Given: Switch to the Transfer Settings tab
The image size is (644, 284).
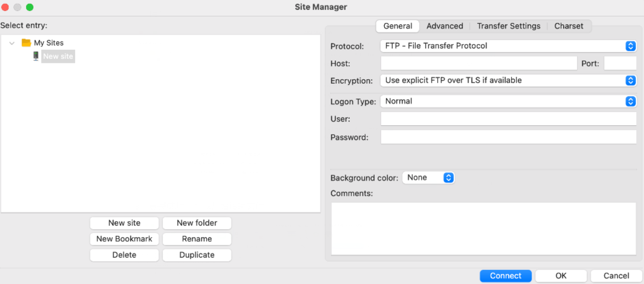Looking at the screenshot, I should pos(509,26).
